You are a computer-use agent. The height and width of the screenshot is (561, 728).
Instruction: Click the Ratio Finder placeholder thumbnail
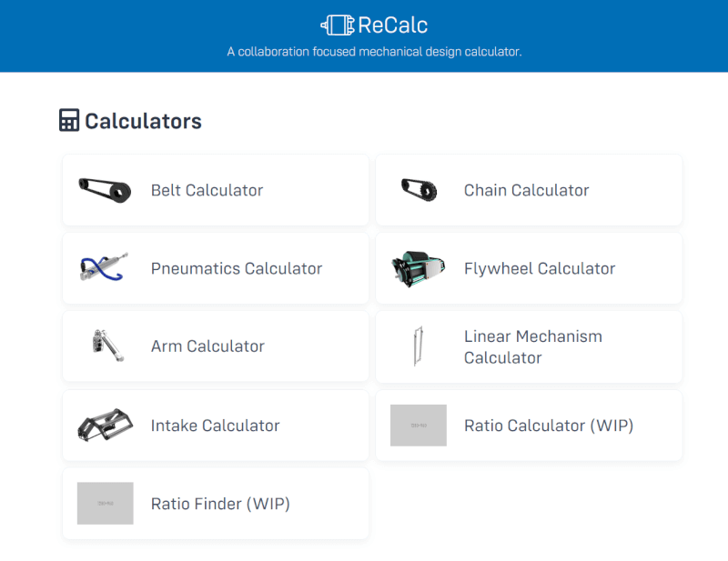point(105,503)
